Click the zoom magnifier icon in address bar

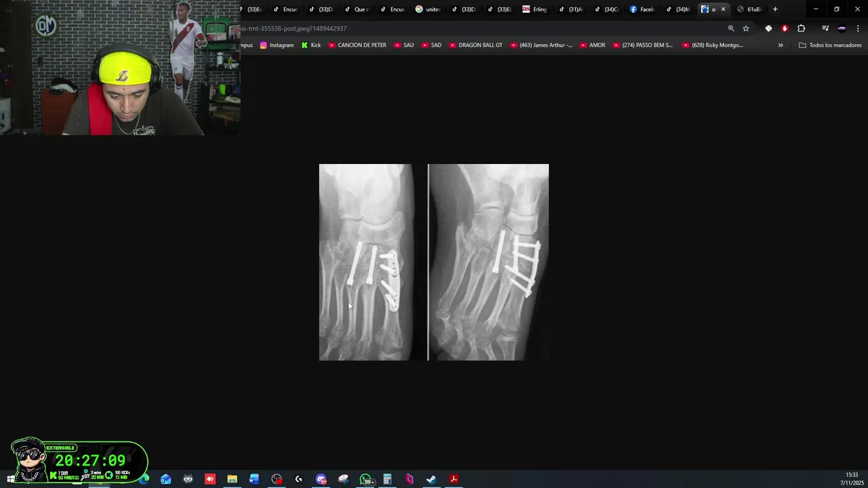731,28
